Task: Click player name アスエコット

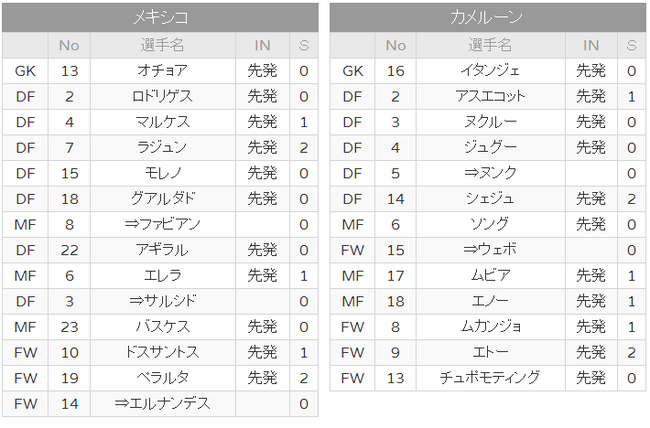Action: [x=490, y=97]
